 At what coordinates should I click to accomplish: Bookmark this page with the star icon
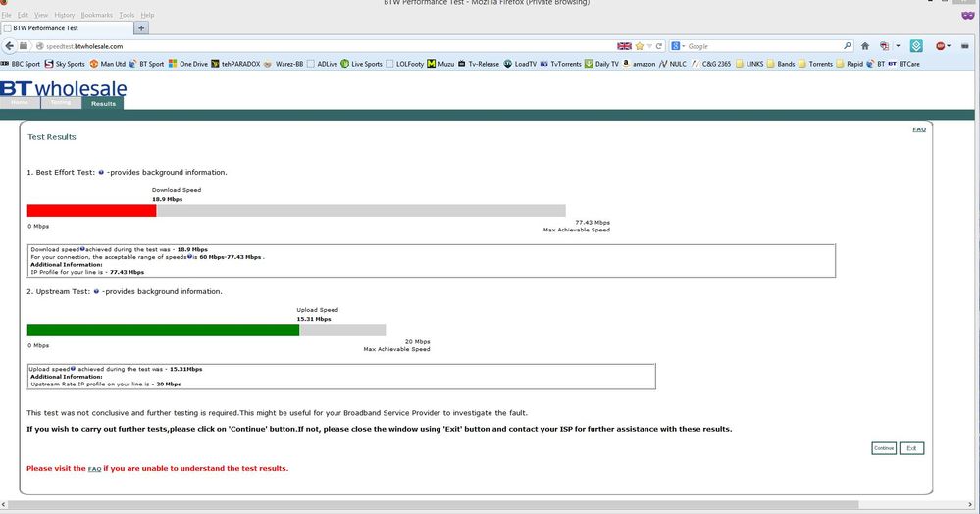pyautogui.click(x=640, y=46)
